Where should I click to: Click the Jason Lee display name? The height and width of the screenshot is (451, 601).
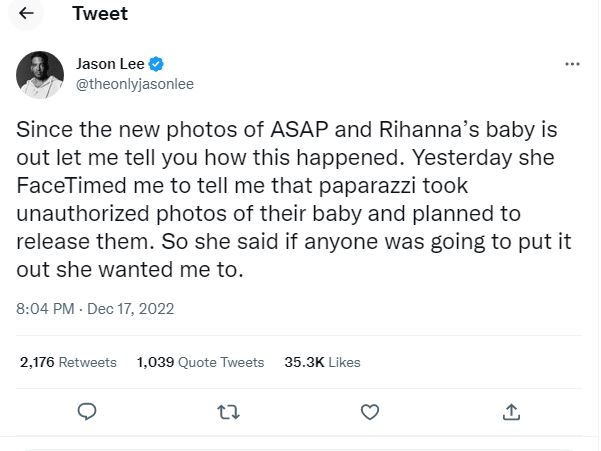coord(110,65)
